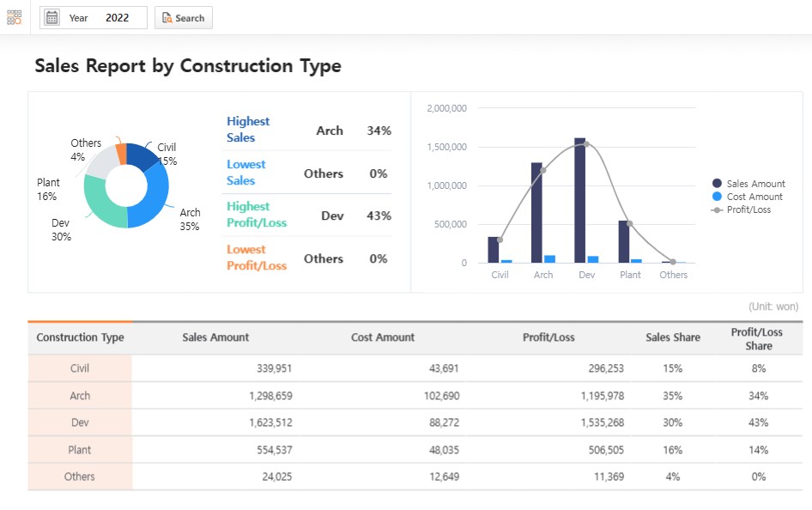This screenshot has width=812, height=510.
Task: Click the Arch slice of the donut chart
Action: 160,191
